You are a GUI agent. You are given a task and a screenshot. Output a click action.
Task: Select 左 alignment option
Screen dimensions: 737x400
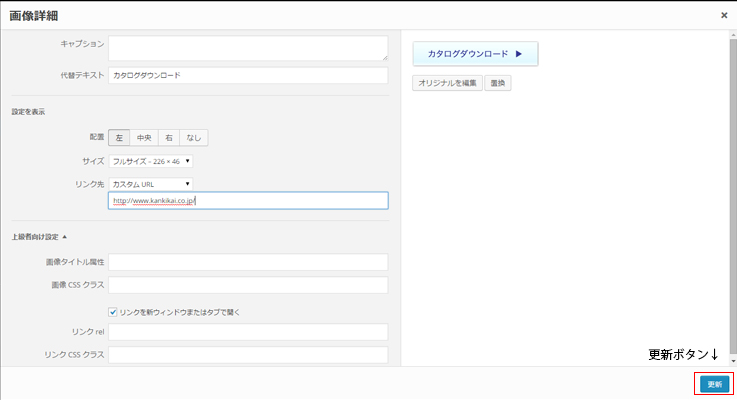pos(119,138)
